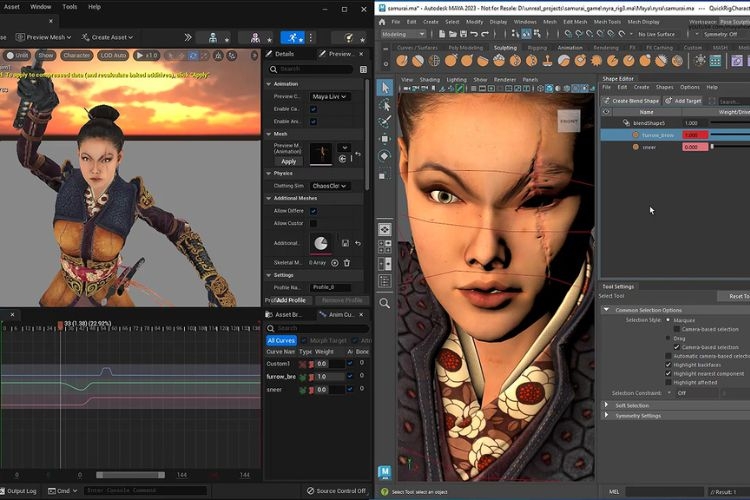Collapse the Additional Meshes section
This screenshot has height=500, width=750.
269,198
